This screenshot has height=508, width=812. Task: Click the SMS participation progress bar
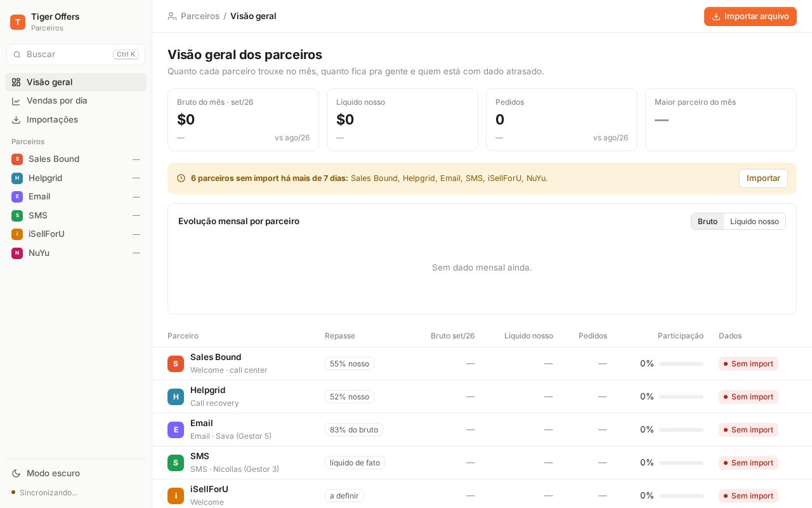pyautogui.click(x=681, y=463)
